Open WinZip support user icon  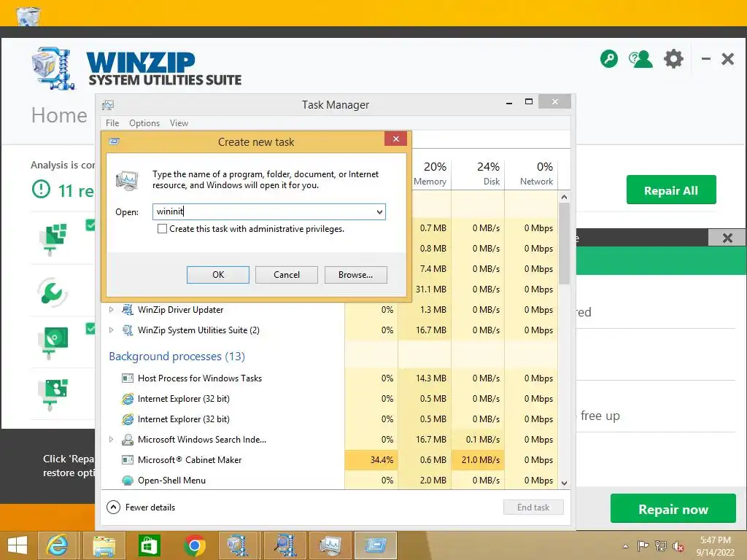click(640, 59)
